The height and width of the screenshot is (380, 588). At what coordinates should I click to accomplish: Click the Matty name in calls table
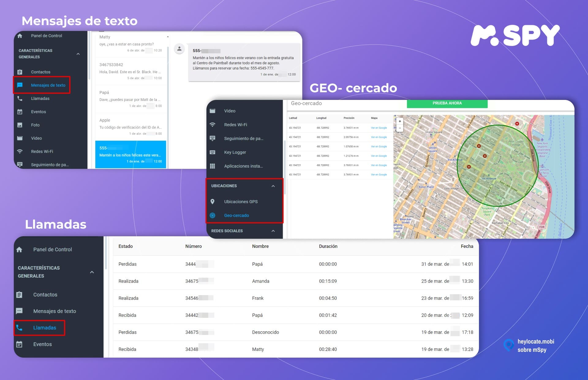point(258,349)
